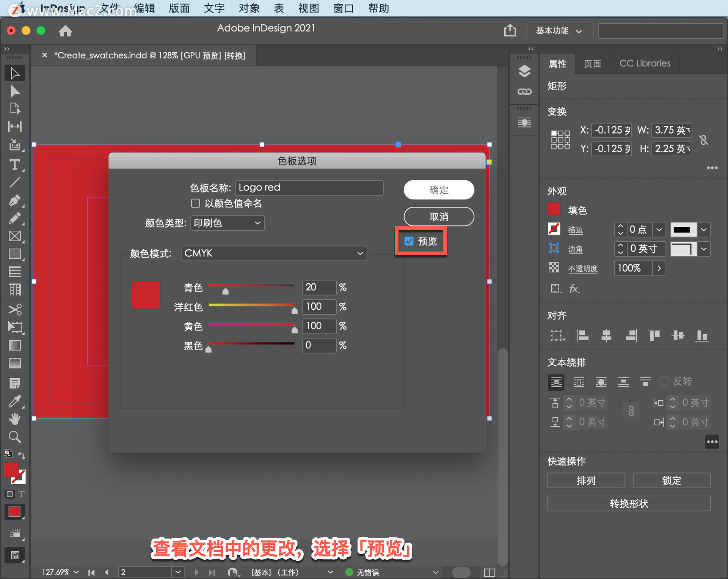Select the Pen tool
The image size is (728, 579).
tap(14, 200)
